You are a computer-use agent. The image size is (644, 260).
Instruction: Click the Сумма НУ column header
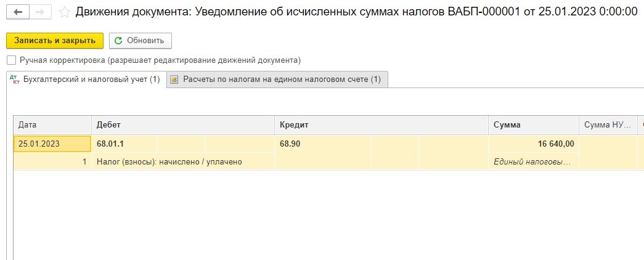coord(608,125)
